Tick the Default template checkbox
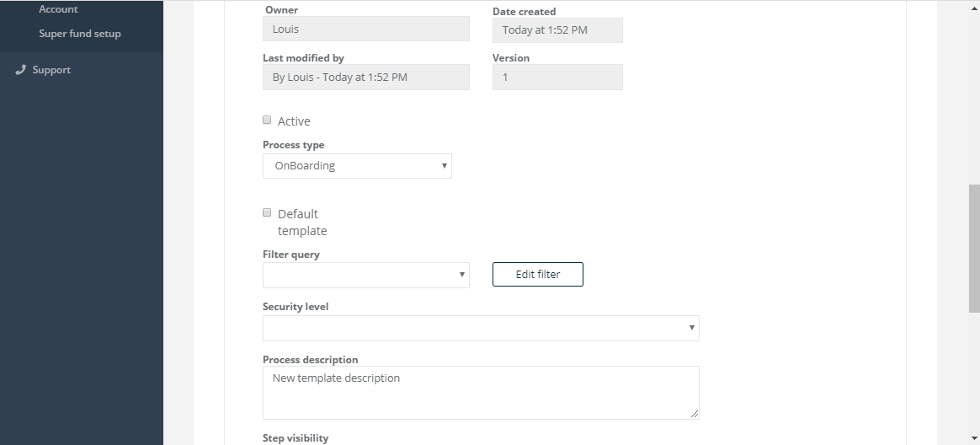Screen dimensions: 980x445 pyautogui.click(x=267, y=212)
